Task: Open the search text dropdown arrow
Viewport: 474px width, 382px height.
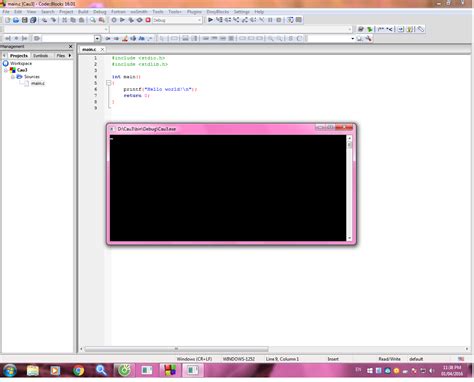Action: pos(97,39)
